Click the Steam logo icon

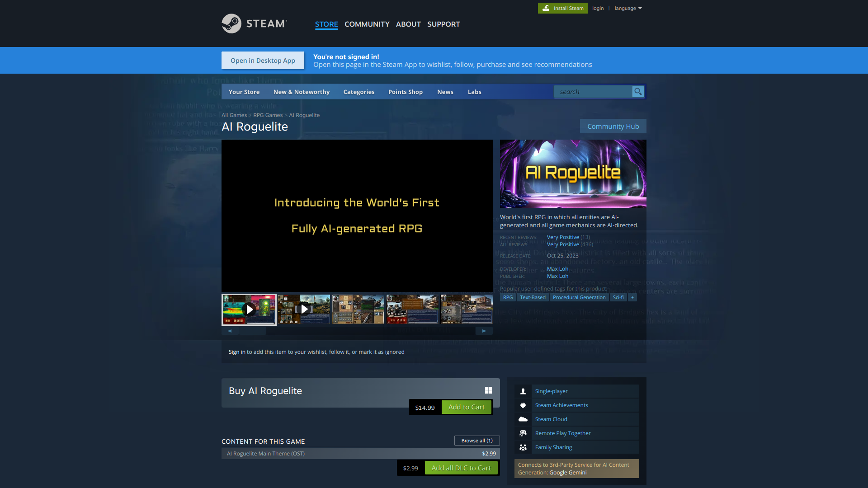click(231, 23)
